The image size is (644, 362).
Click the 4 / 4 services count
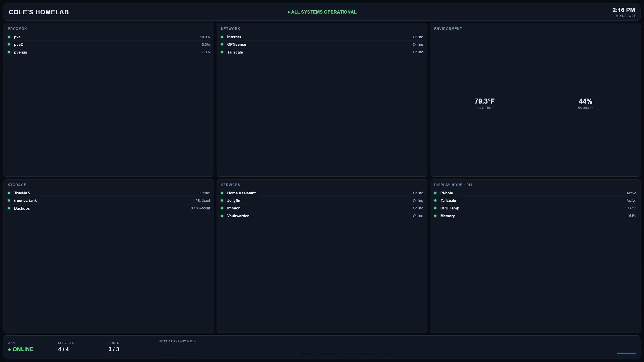coord(63,349)
